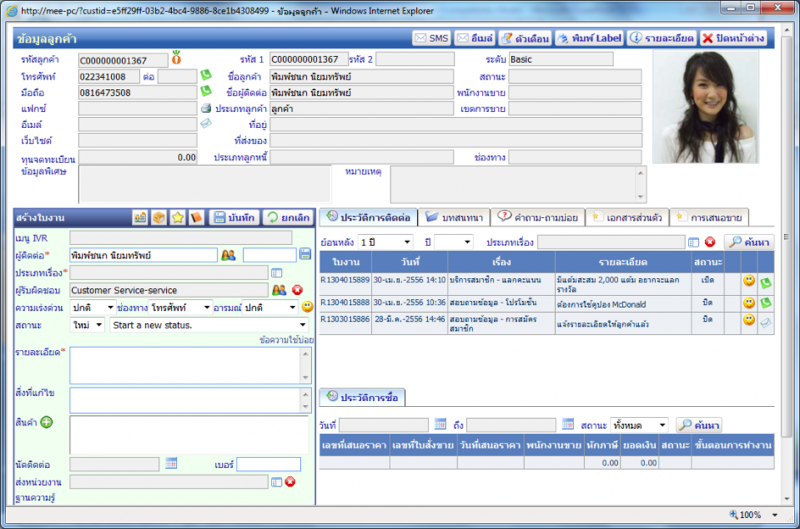The image size is (800, 529).
Task: Click the ปิดหน้าต่าง close window button
Action: [733, 38]
